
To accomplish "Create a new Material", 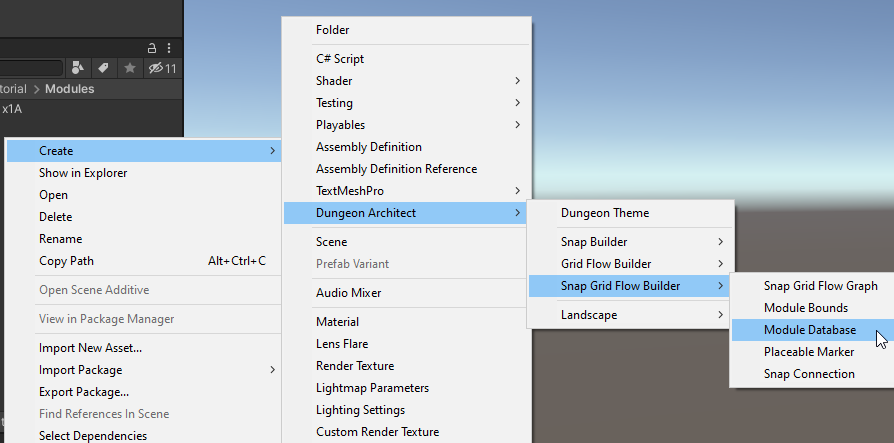I will pyautogui.click(x=407, y=322).
